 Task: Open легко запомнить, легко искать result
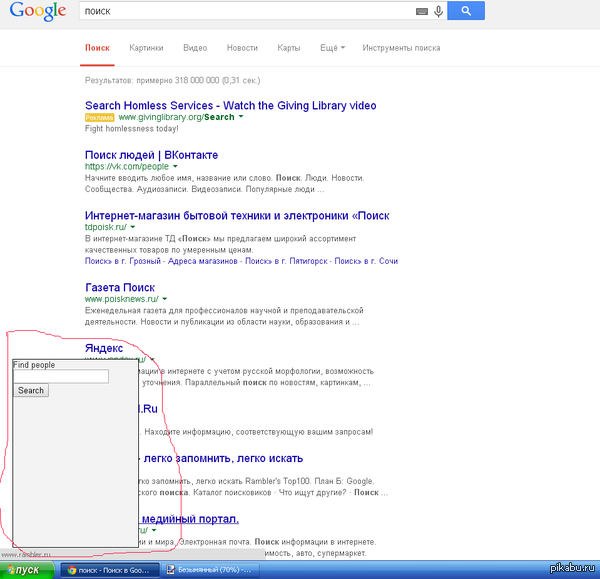click(x=223, y=458)
